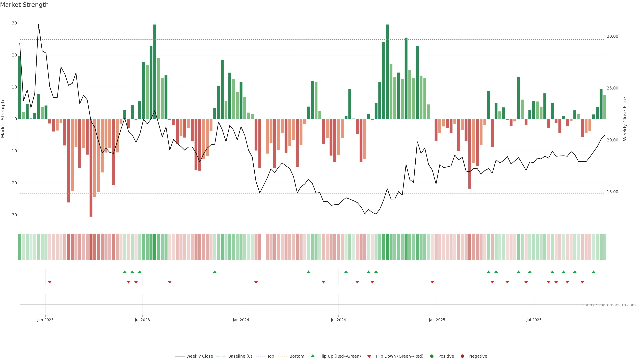Click Positive green circle legend icon
644x362 pixels.
(432, 356)
